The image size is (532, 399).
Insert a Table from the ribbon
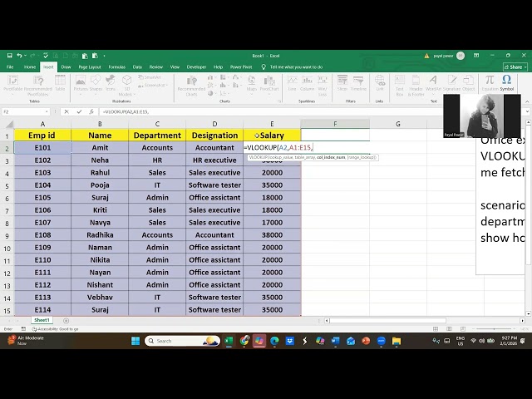[60, 83]
